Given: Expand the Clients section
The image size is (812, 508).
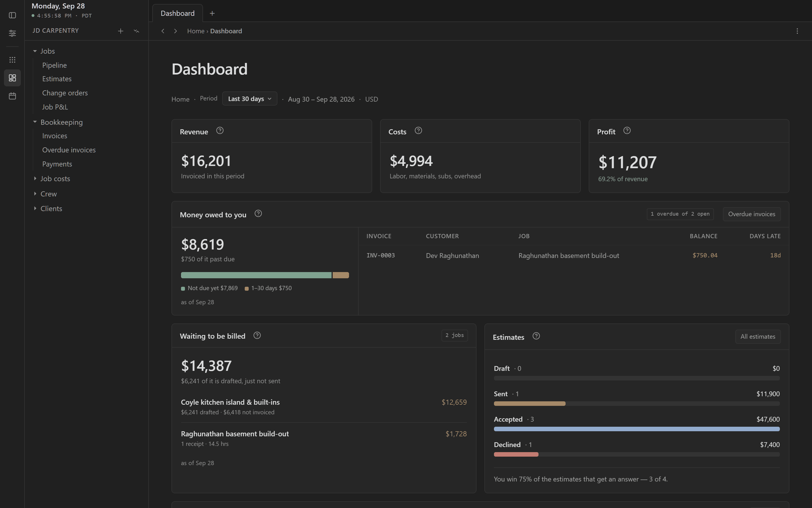Looking at the screenshot, I should pos(35,208).
